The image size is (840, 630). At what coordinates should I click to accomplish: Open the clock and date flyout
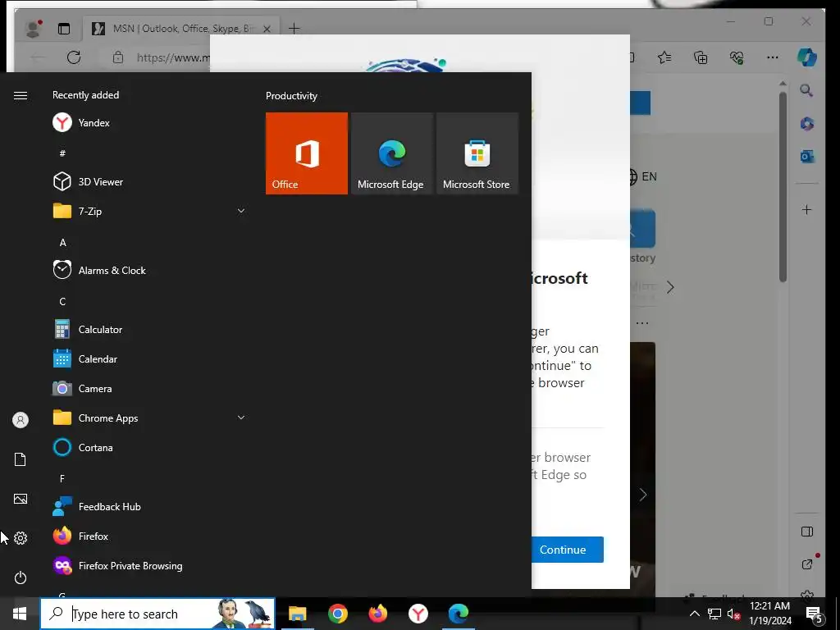pos(769,614)
